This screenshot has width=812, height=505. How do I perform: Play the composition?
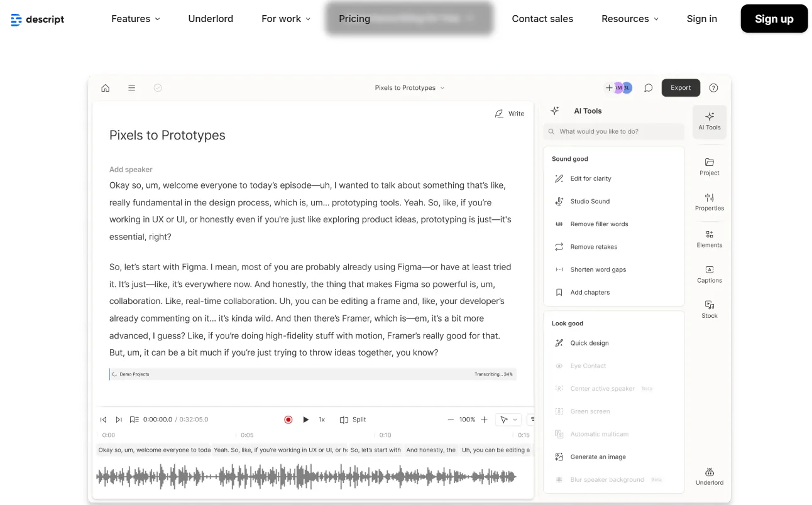pos(306,420)
